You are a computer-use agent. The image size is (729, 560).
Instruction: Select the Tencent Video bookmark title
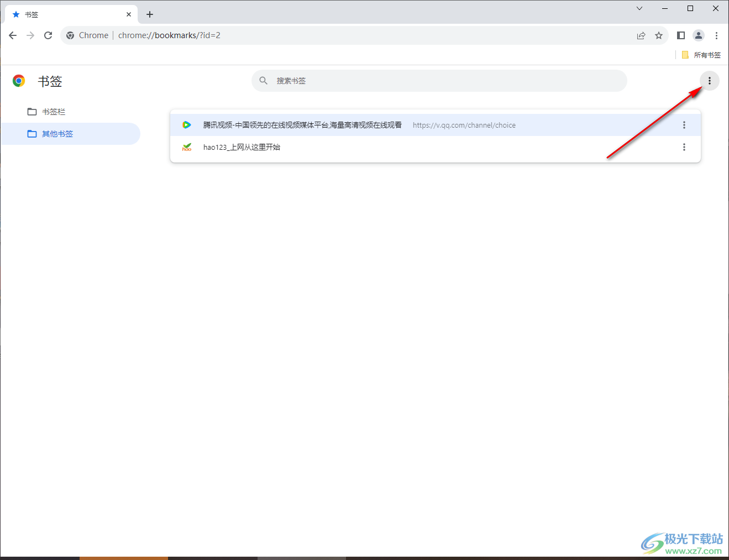coord(302,125)
